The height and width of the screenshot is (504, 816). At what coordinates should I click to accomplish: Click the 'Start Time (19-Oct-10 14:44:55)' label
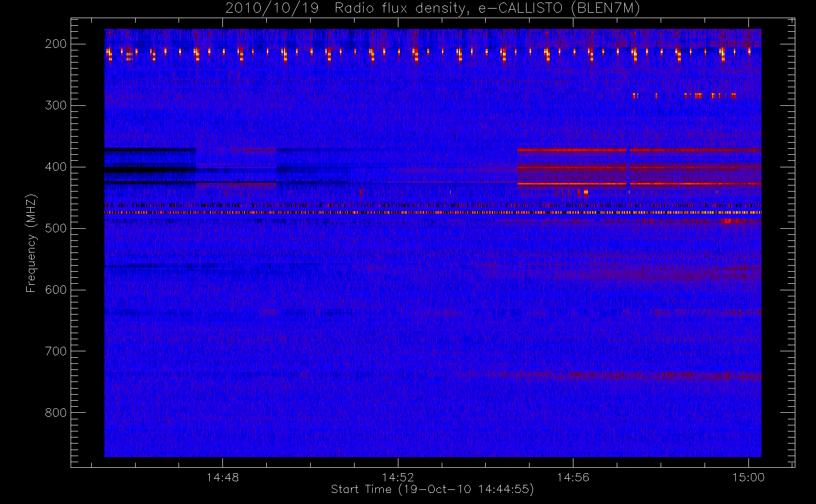click(432, 489)
